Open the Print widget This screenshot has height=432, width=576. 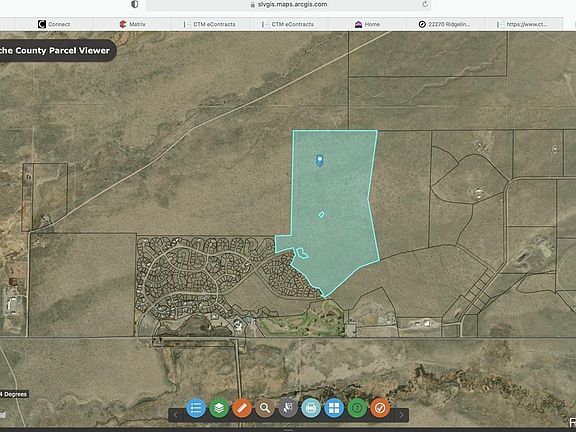coord(311,408)
